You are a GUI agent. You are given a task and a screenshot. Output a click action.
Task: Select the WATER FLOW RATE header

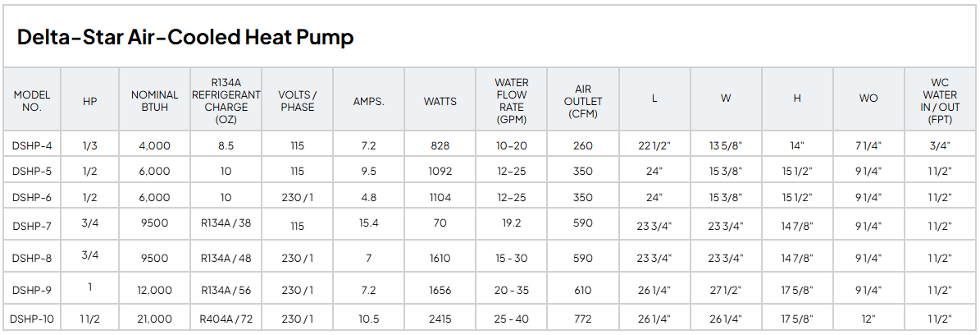[x=511, y=101]
